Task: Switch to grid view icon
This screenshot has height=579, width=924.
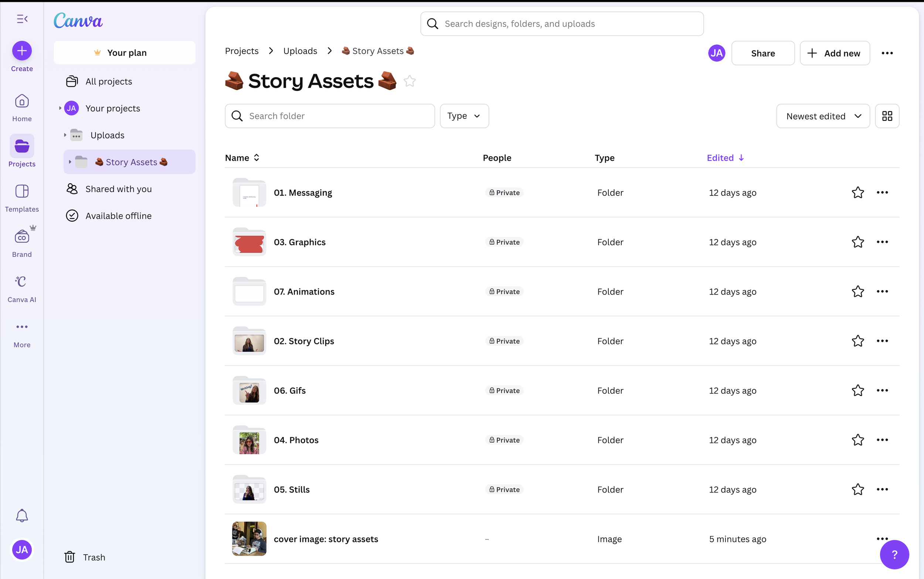Action: click(887, 116)
